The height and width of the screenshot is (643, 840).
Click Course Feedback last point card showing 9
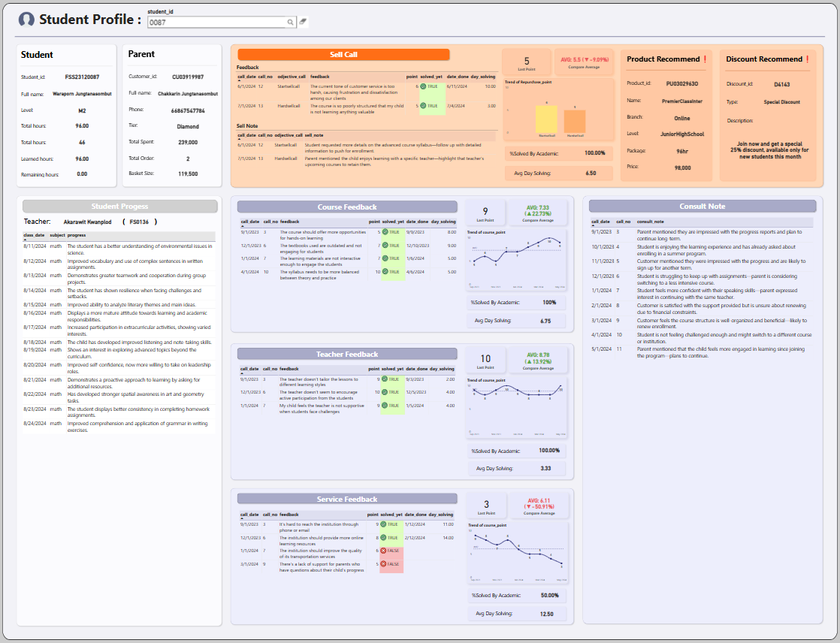[x=485, y=213]
